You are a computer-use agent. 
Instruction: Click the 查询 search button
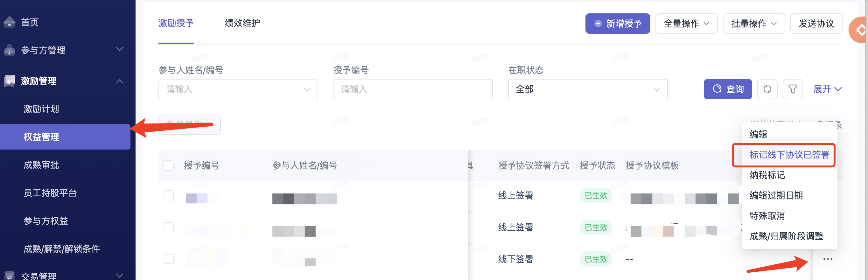(x=727, y=89)
